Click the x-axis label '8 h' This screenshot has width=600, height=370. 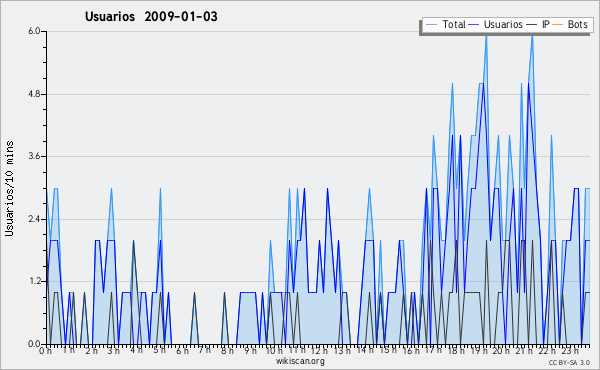pyautogui.click(x=227, y=350)
